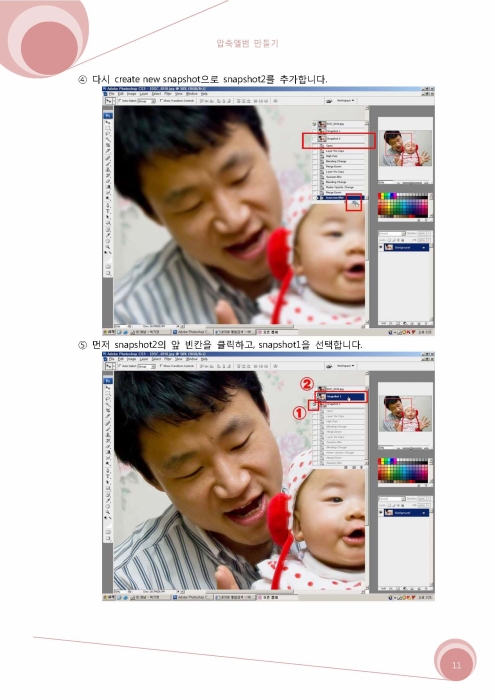Open Workspace dropdown in step ⑤ screenshot
Viewport: 495px width, 700px height.
click(346, 366)
